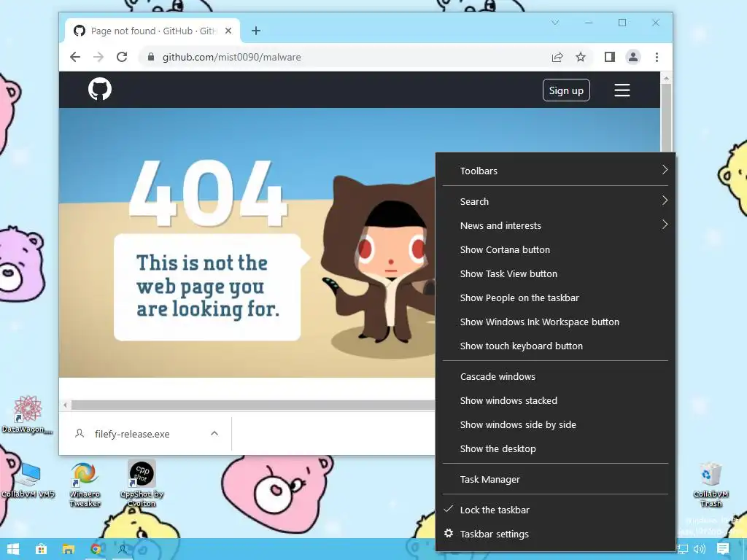Open the Windows Start menu

point(13,549)
